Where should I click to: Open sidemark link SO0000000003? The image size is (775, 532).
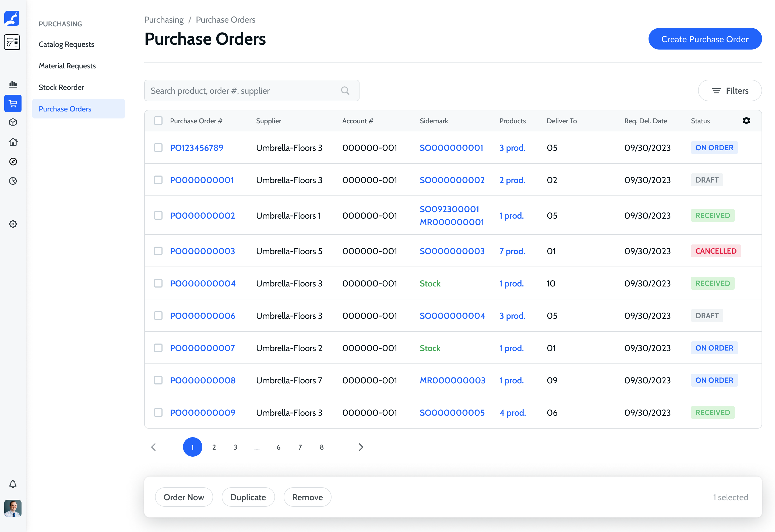pyautogui.click(x=452, y=251)
